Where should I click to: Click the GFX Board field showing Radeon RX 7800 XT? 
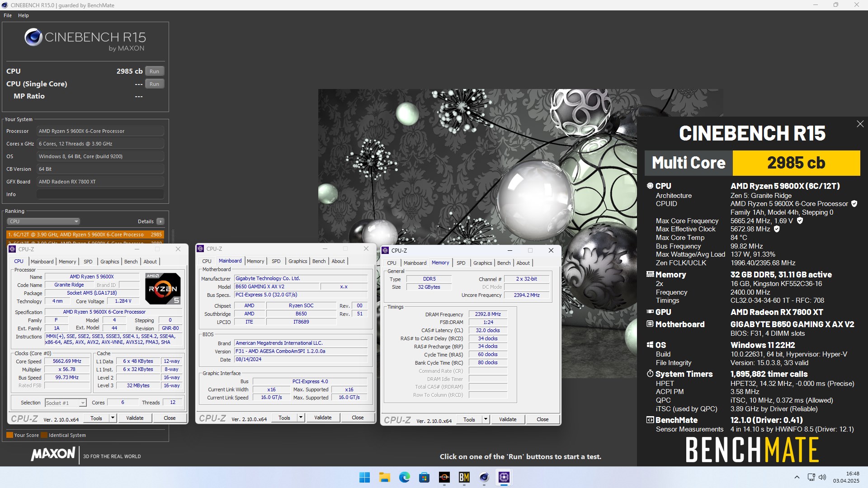click(100, 182)
